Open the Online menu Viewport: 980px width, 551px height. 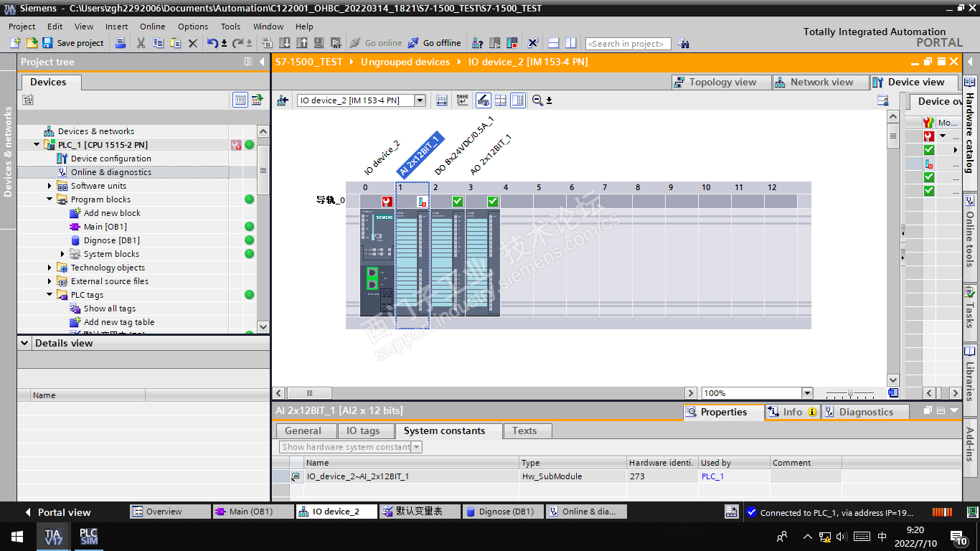pos(152,27)
